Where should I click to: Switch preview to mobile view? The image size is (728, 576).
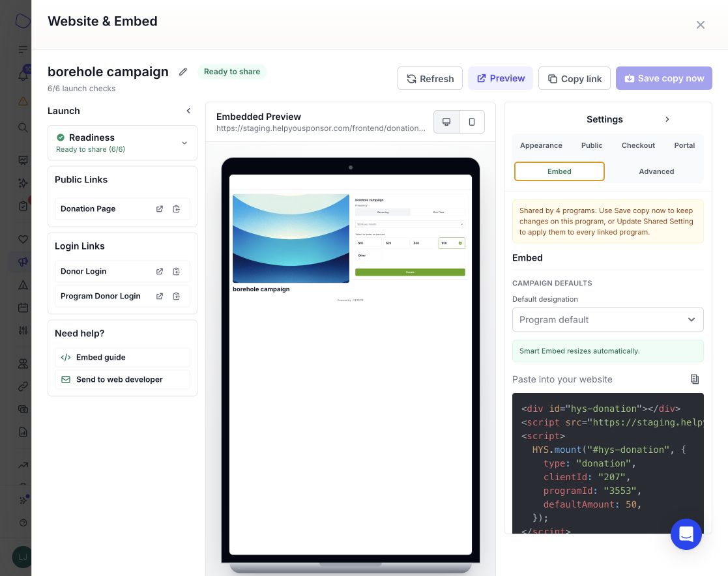tap(472, 122)
